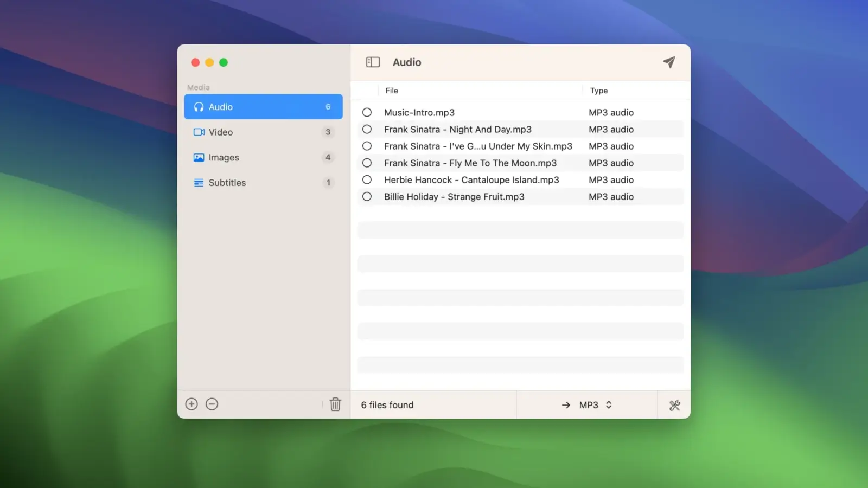
Task: Click the 6 files found status text
Action: (387, 405)
